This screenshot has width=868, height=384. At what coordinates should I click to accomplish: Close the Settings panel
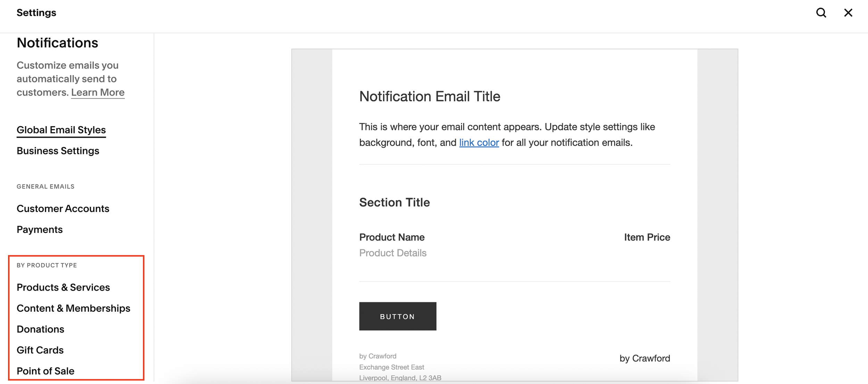(848, 13)
